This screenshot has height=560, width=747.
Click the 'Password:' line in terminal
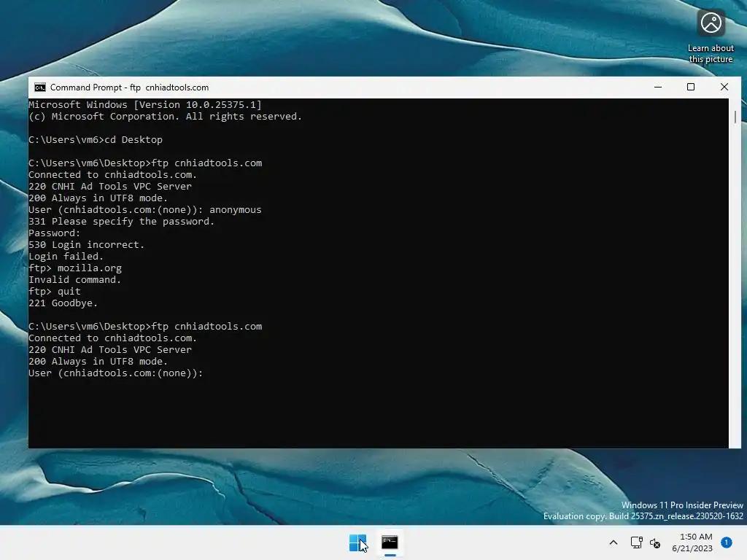click(54, 233)
